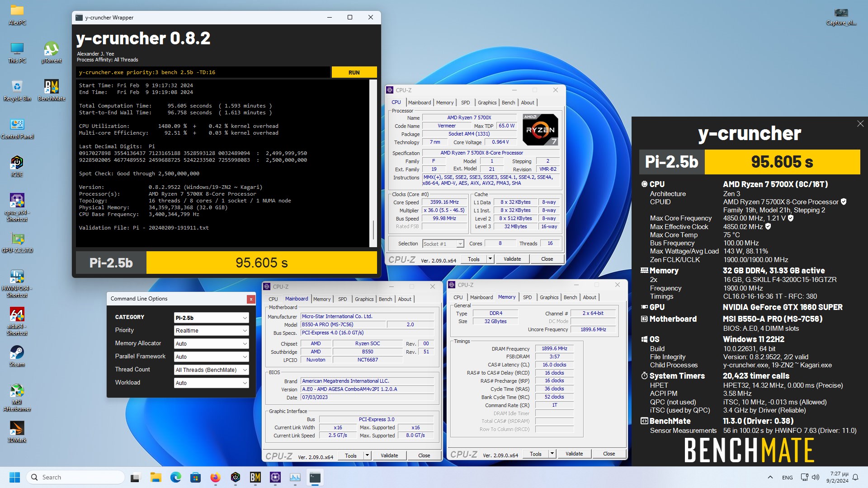Open notifications bell in system tray
Screen dimensions: 868x488
855,477
